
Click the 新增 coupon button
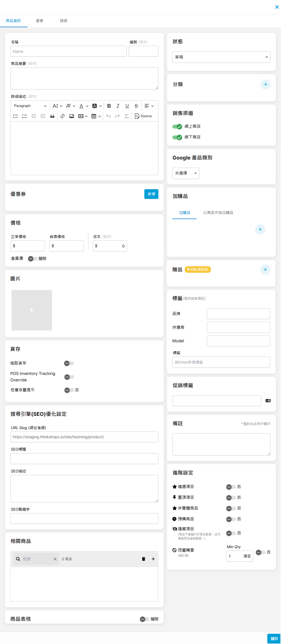pos(151,194)
